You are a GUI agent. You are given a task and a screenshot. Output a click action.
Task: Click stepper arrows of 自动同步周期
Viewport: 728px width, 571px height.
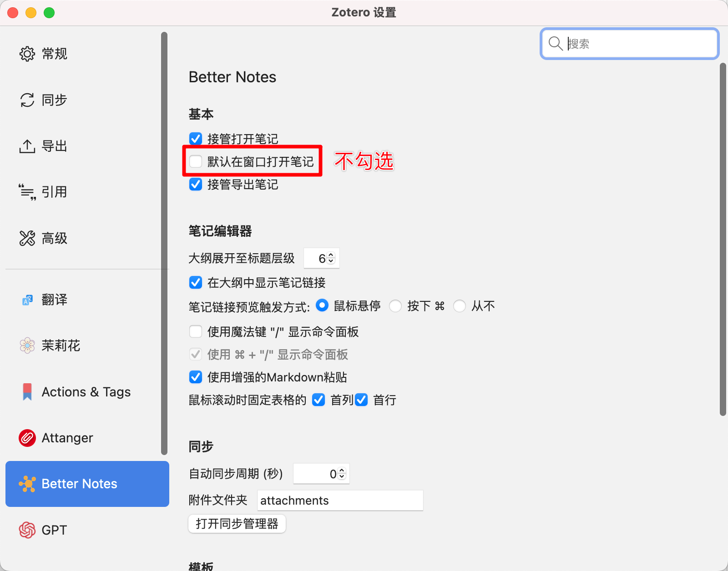342,474
